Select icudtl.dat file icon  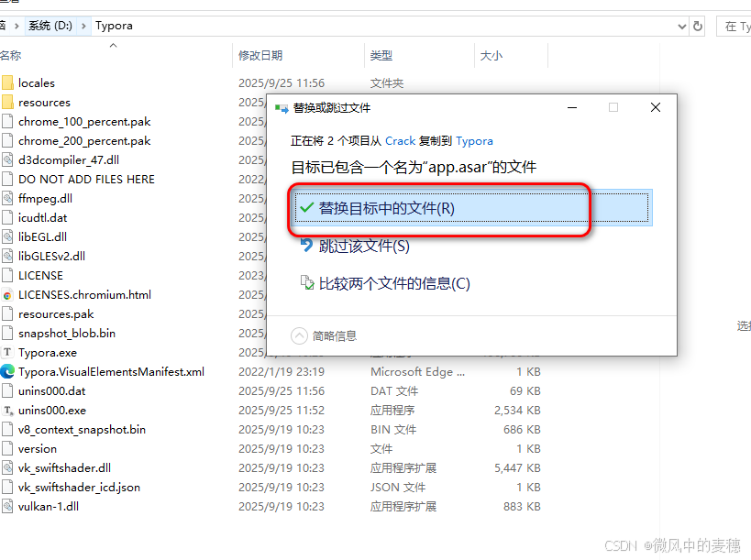pyautogui.click(x=7, y=217)
